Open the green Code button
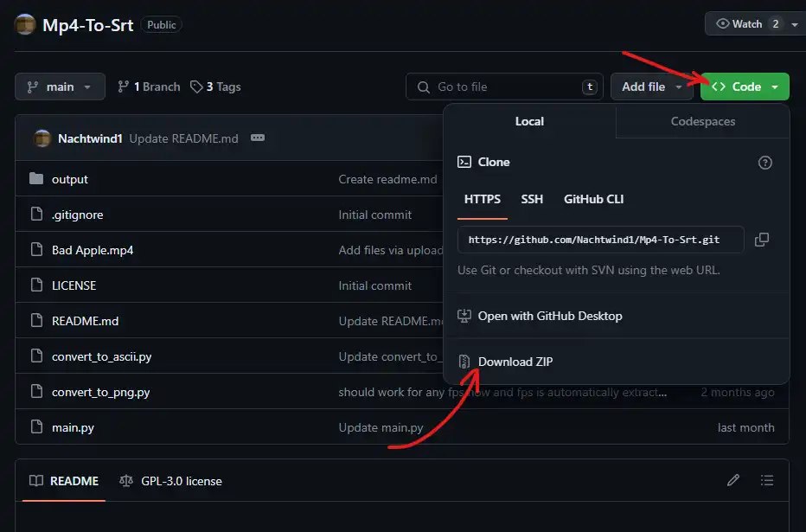 (745, 87)
